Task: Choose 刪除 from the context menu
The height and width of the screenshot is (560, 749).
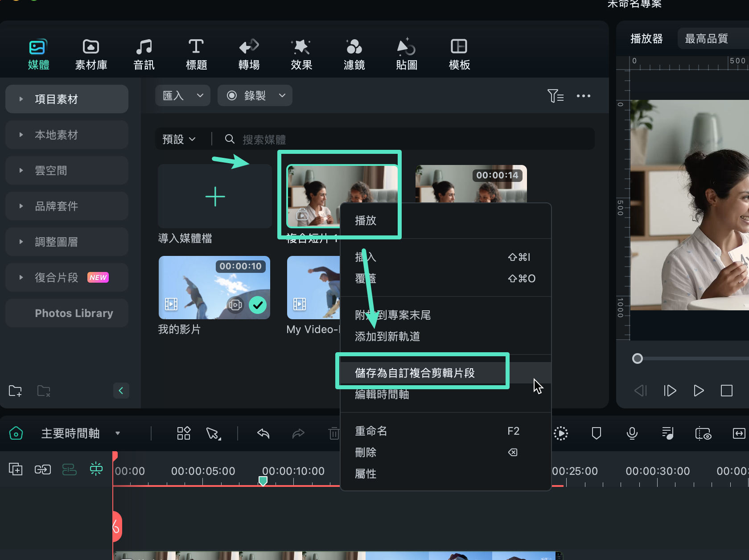Action: 446,452
